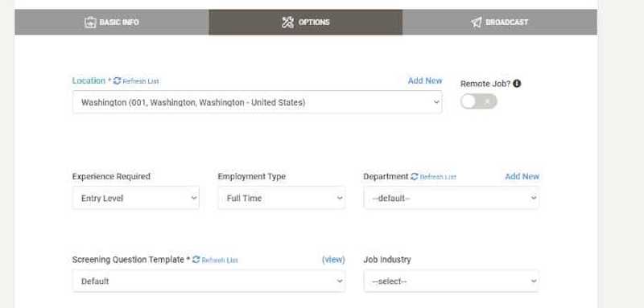The height and width of the screenshot is (308, 644).
Task: Open the (view) link for screening template
Action: [333, 260]
